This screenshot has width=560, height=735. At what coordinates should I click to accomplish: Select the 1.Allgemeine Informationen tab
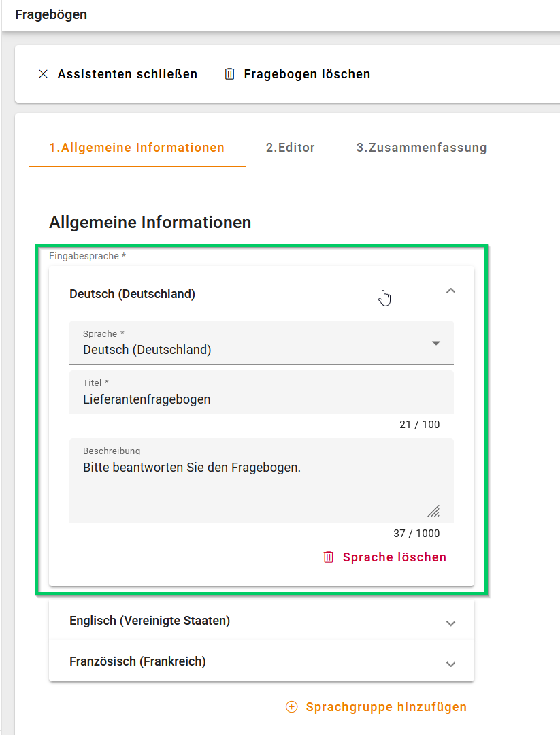pyautogui.click(x=137, y=148)
